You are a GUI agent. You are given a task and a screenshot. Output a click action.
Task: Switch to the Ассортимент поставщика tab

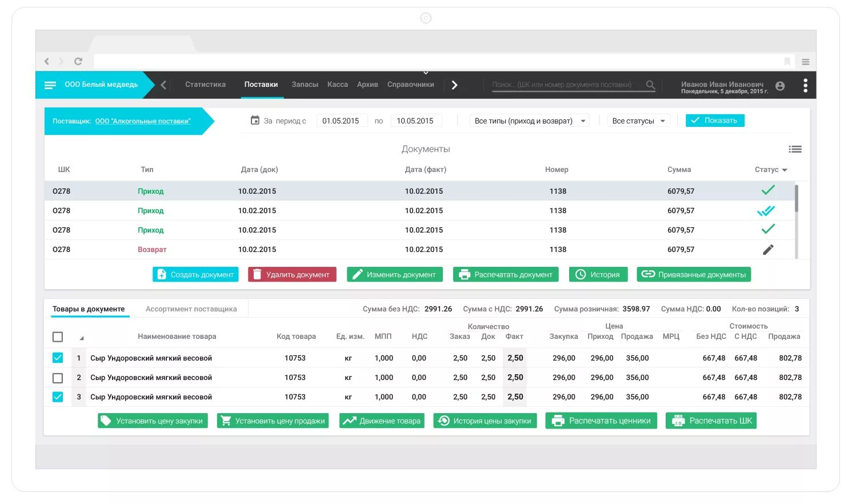click(x=191, y=309)
